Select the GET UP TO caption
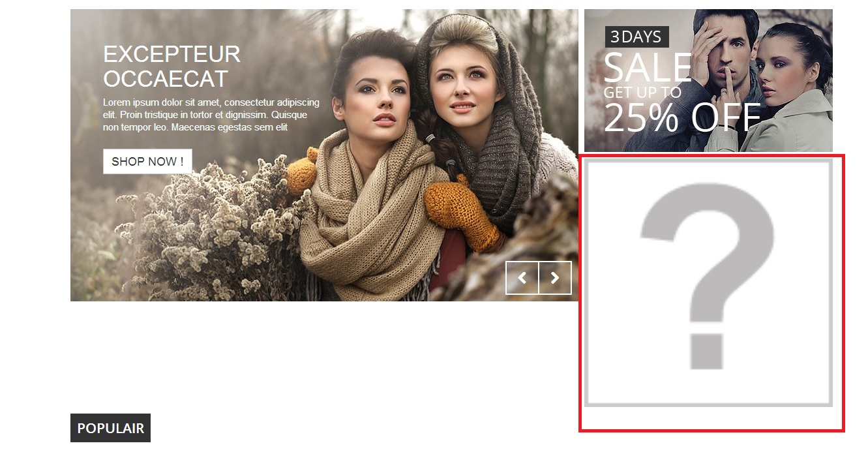868x454 pixels. tap(642, 93)
